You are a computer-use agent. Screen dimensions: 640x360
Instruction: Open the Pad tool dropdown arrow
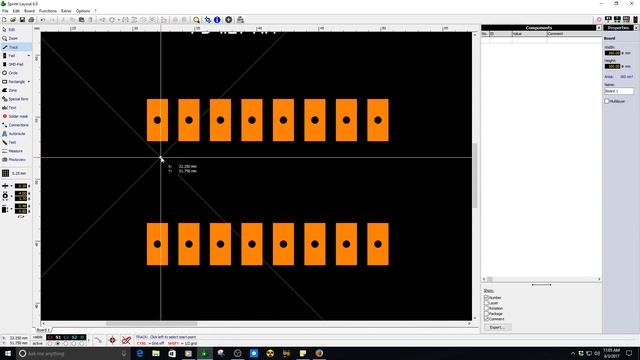coord(29,56)
